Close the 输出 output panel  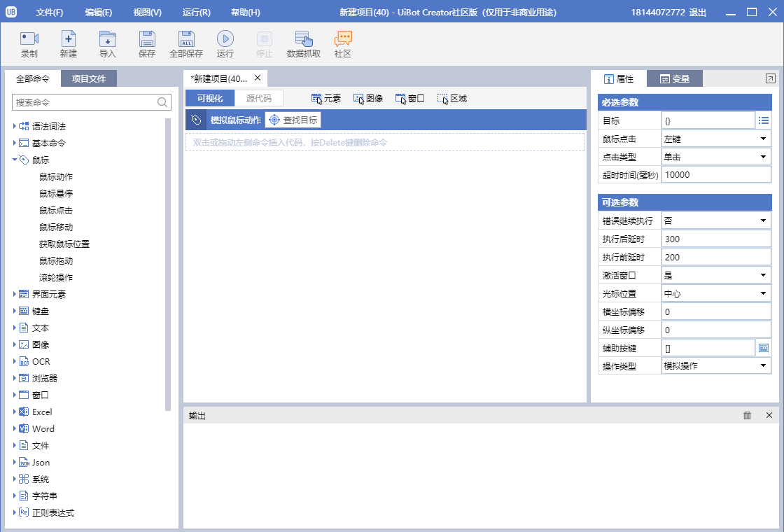click(769, 415)
